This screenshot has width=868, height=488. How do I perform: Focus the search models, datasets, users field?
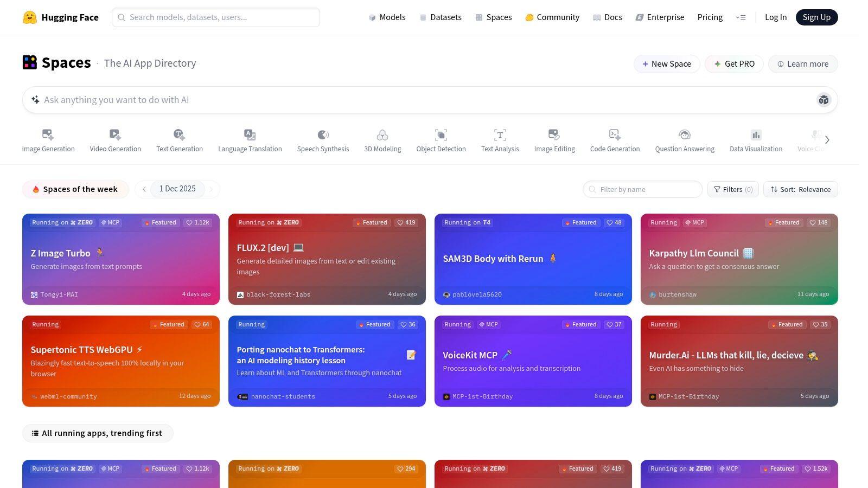pyautogui.click(x=216, y=17)
